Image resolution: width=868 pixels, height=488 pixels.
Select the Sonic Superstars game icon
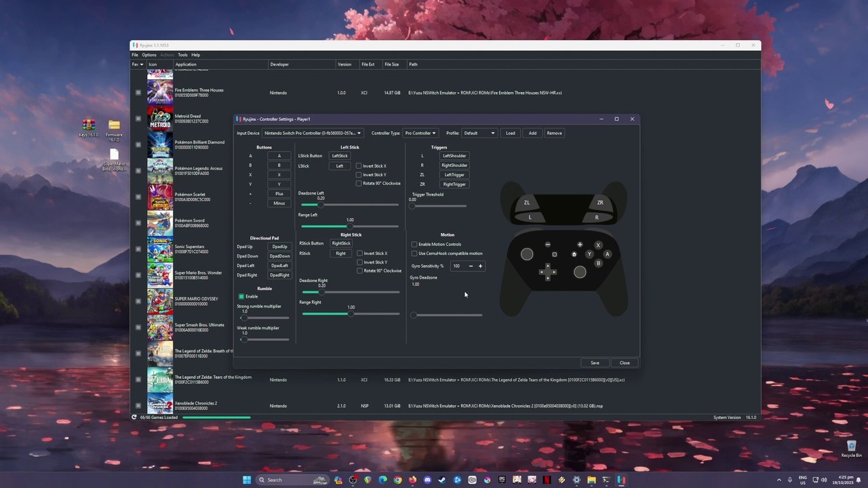160,249
